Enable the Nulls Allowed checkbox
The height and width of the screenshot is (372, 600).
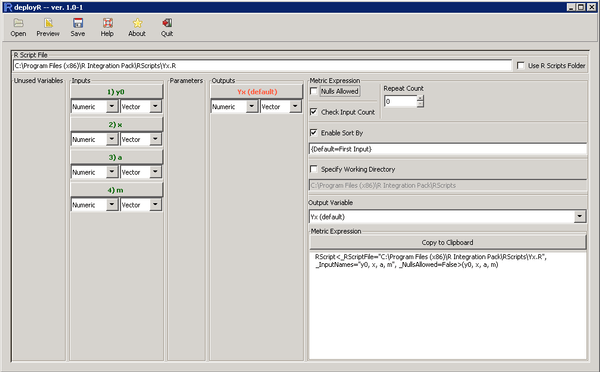(313, 91)
